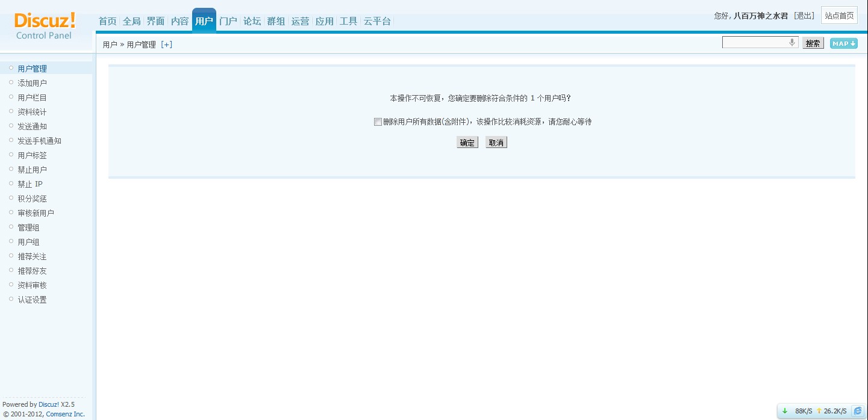Viewport: 868px width, 420px height.
Task: Click the [+] add shortcut link in breadcrumb
Action: 167,45
